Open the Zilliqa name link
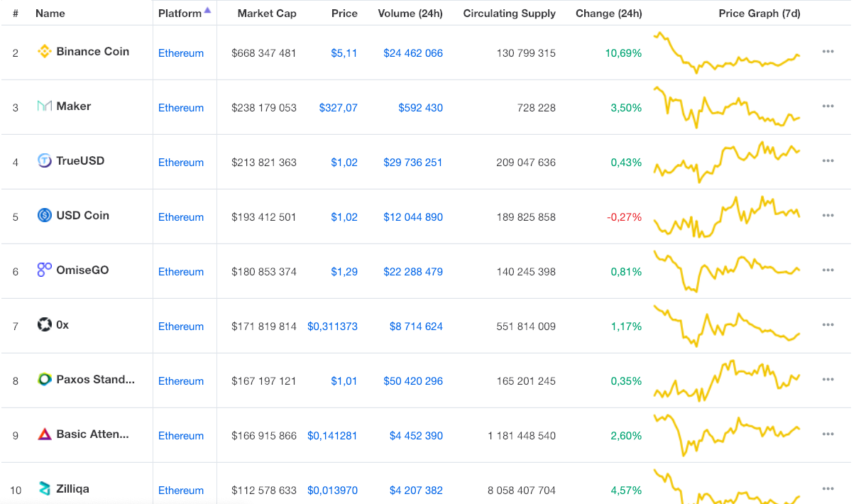 [x=72, y=488]
